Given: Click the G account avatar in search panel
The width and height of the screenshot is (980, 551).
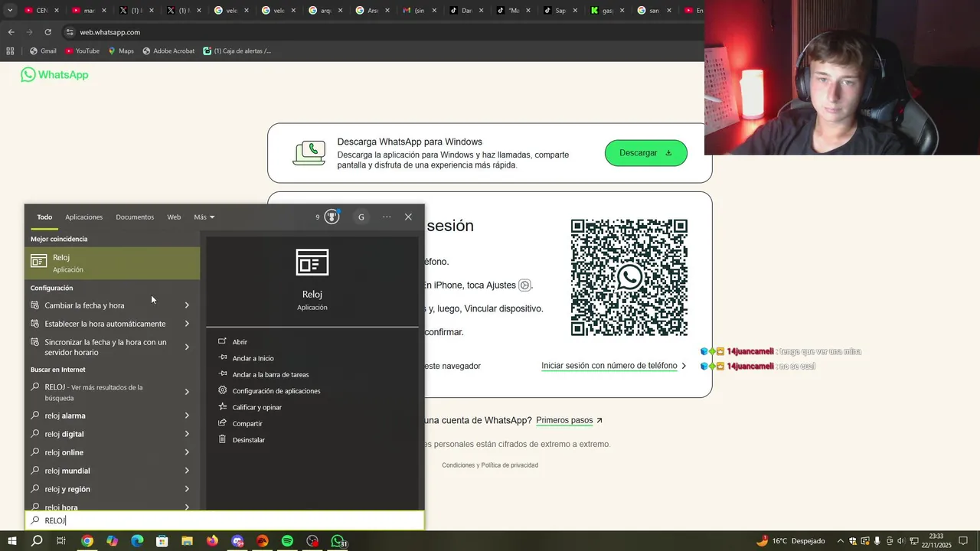Looking at the screenshot, I should (361, 217).
